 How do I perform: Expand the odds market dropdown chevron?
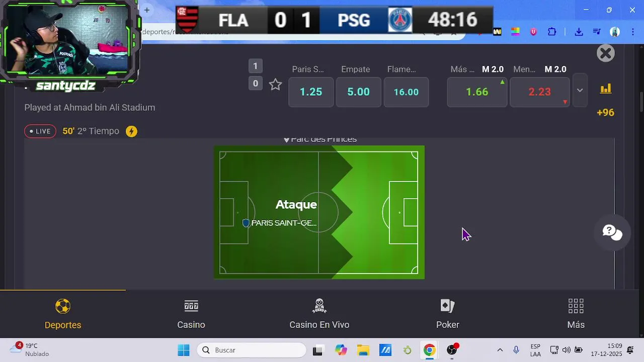(580, 90)
